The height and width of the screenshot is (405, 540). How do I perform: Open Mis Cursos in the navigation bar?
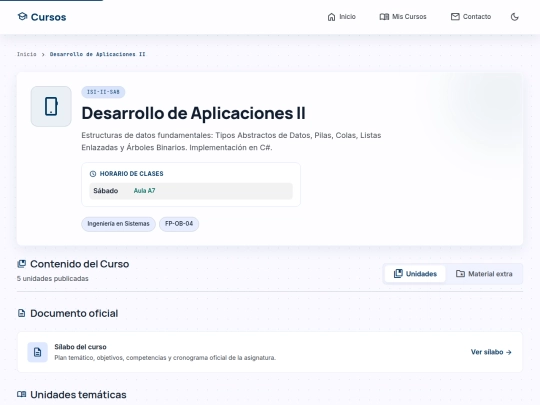click(403, 17)
